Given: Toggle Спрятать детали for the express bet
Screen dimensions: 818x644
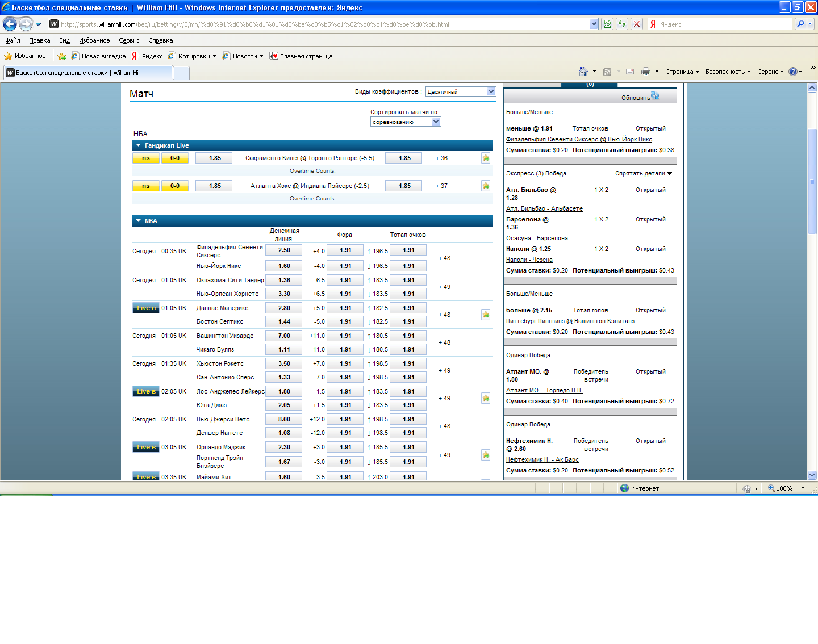Looking at the screenshot, I should (643, 174).
